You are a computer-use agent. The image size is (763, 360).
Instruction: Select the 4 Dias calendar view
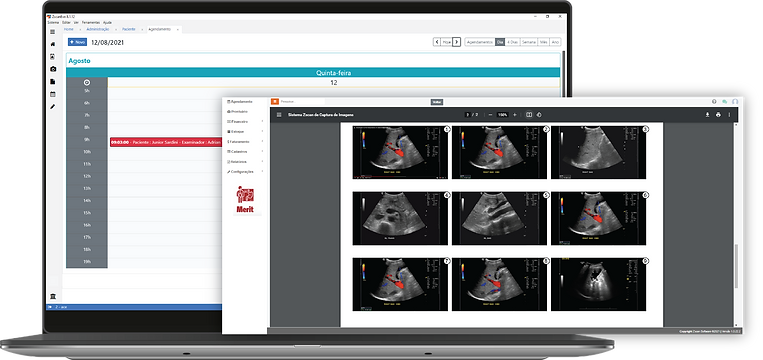512,42
